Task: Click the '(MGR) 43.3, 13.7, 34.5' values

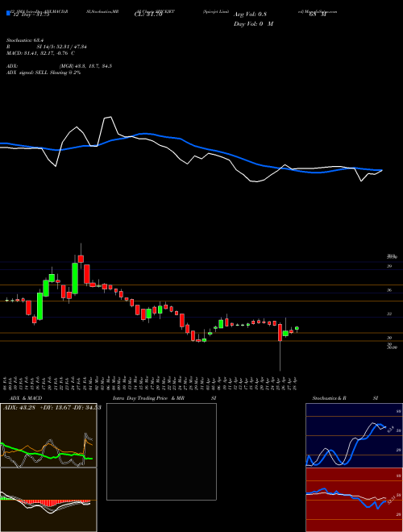Action: (85, 66)
